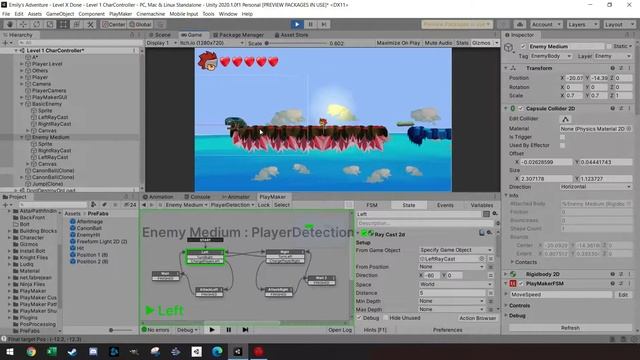Collapse Transform component foldout

coord(506,68)
